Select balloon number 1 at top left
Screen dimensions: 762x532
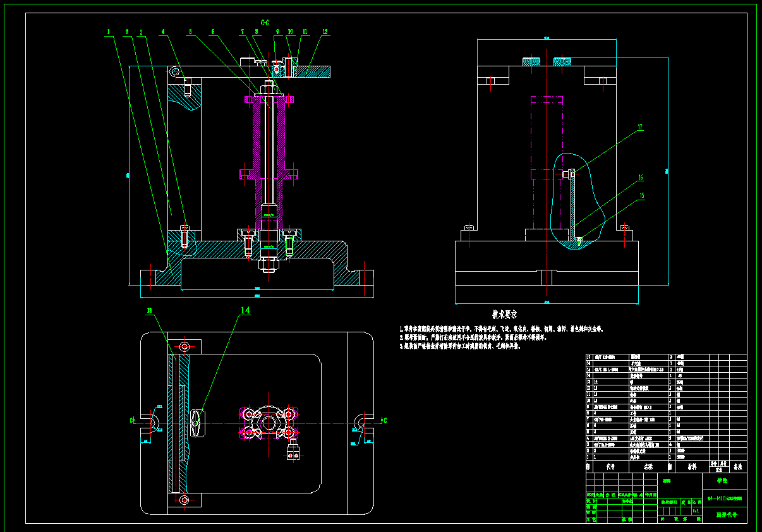[108, 31]
